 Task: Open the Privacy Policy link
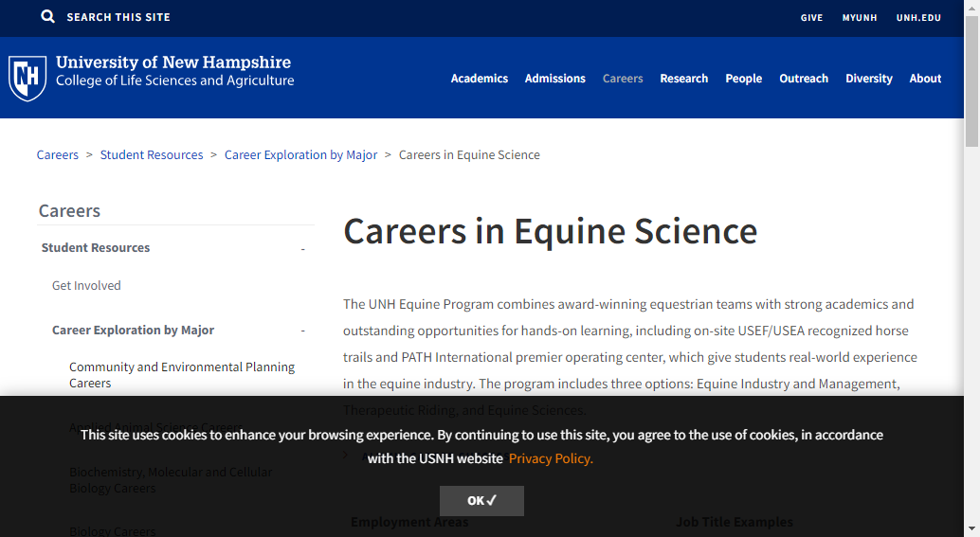[x=551, y=459]
